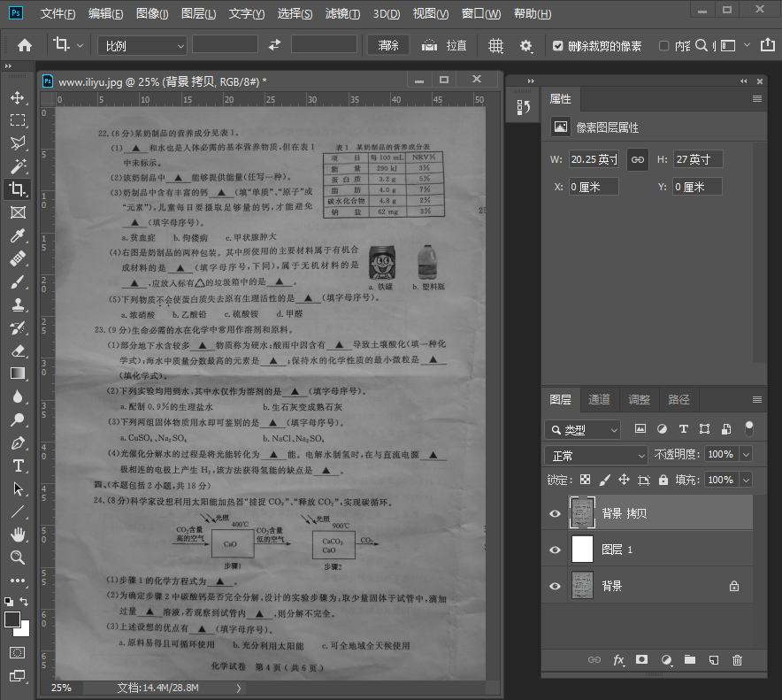Toggle lock all for layer
The width and height of the screenshot is (782, 700).
point(663,480)
